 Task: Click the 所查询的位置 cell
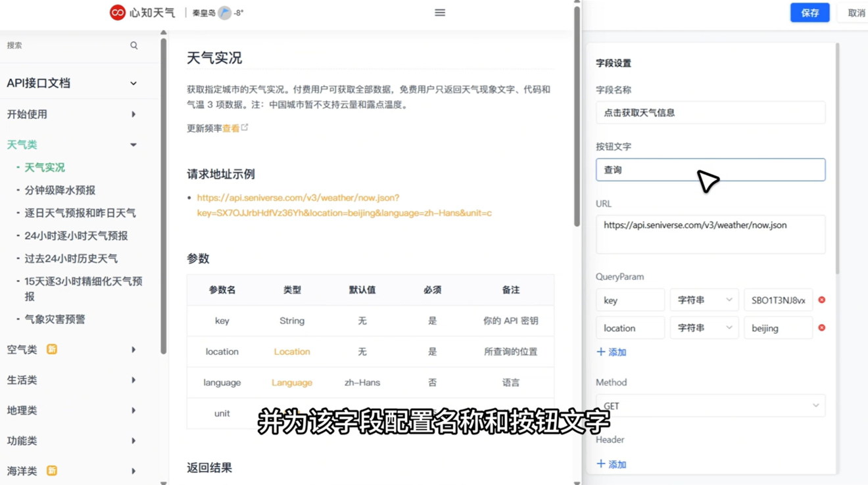(x=511, y=352)
